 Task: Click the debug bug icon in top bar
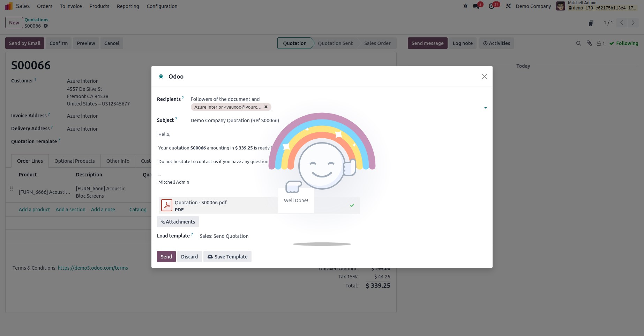click(465, 6)
